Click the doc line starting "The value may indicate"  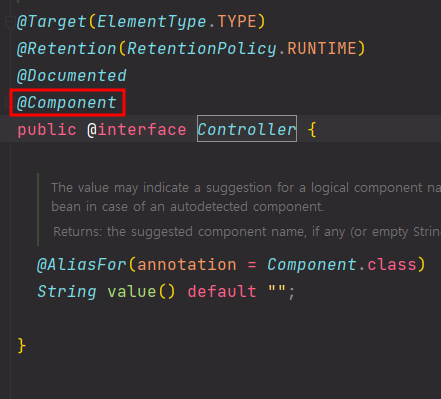pos(246,188)
